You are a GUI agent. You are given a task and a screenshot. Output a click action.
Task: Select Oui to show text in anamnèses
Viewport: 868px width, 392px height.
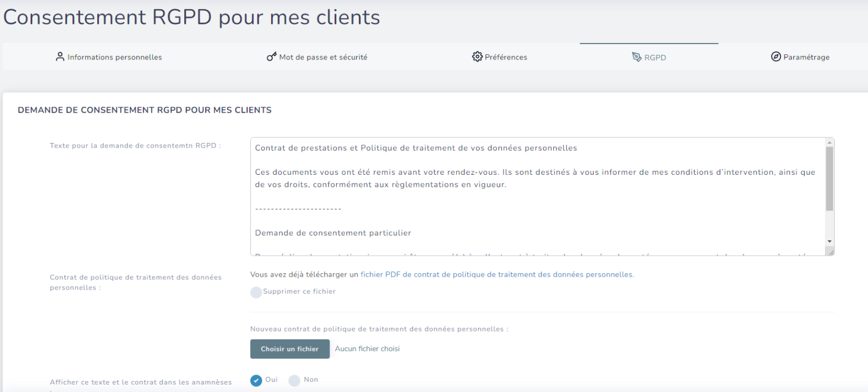257,380
